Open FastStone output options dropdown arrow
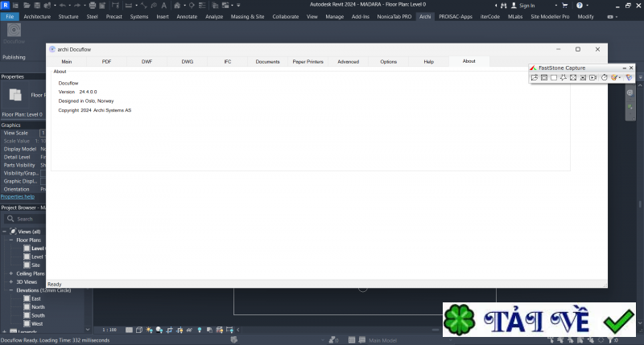Image resolution: width=644 pixels, height=345 pixels. (620, 78)
